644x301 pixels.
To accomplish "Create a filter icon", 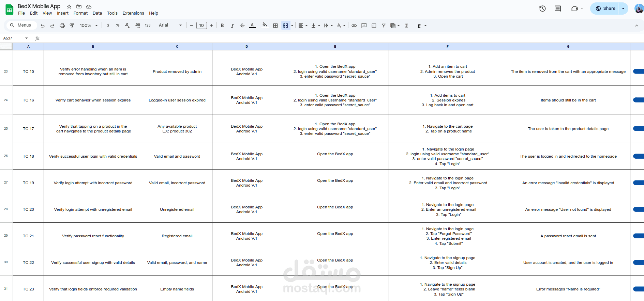I will pos(384,26).
